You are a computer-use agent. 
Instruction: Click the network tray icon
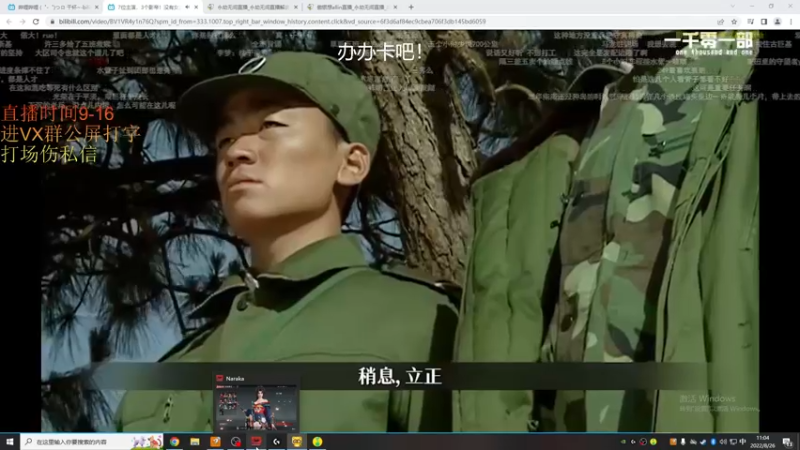pos(733,442)
